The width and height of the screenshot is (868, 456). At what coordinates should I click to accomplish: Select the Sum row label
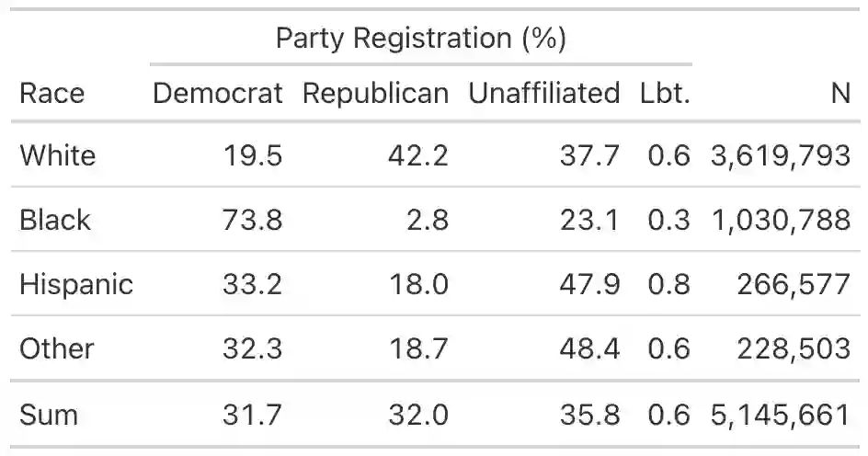48,415
